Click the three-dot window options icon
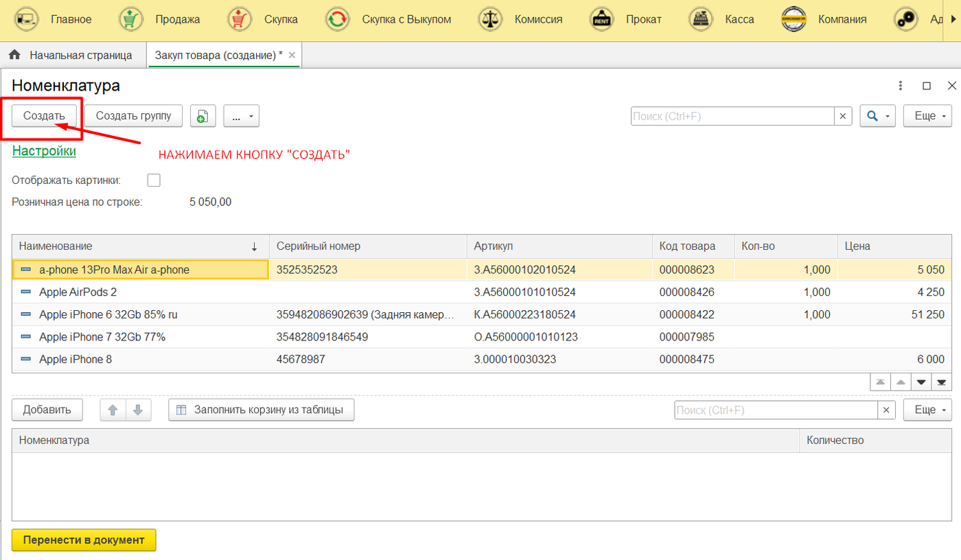The height and width of the screenshot is (560, 961). 901,86
